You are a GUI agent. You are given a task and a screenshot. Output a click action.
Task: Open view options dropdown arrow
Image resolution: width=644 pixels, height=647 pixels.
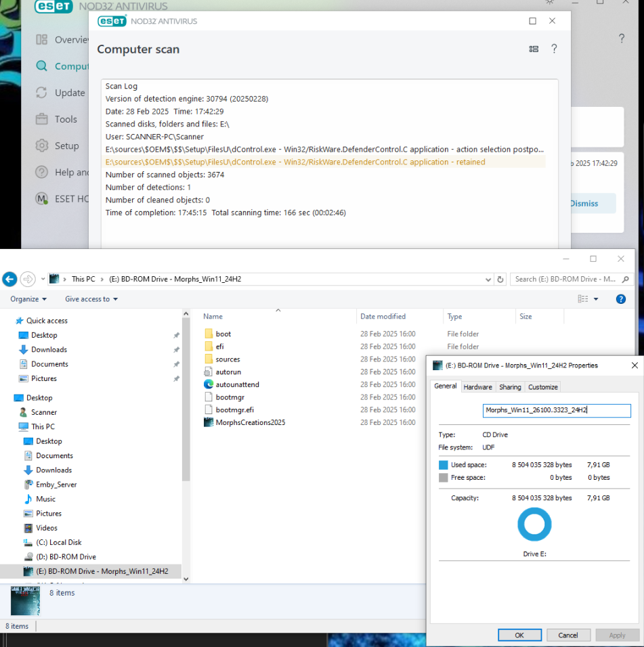(x=596, y=299)
